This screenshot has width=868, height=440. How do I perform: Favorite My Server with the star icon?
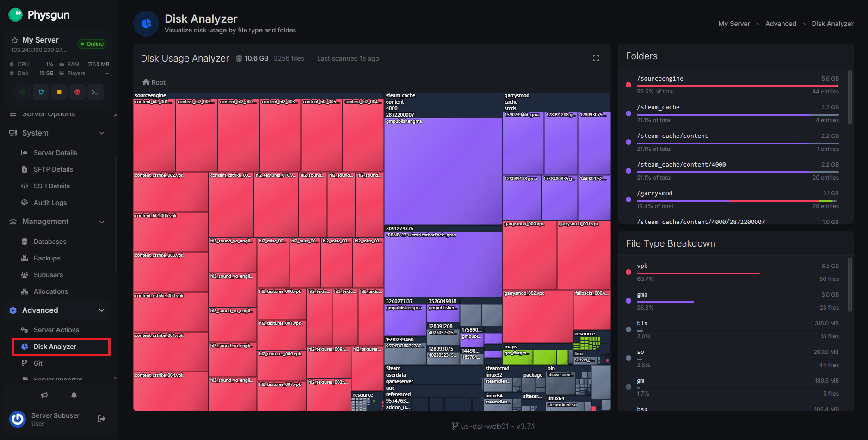click(15, 40)
